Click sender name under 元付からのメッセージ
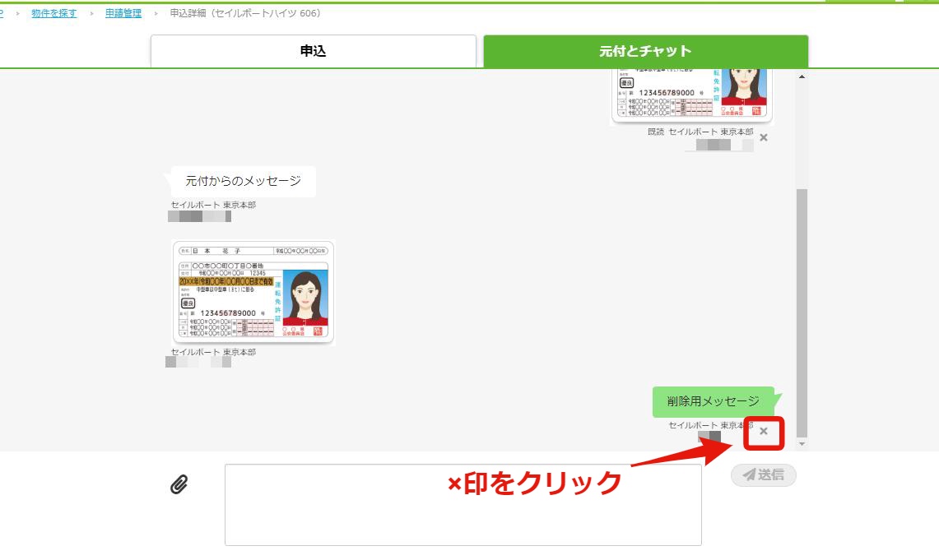This screenshot has width=939, height=560. click(x=213, y=206)
